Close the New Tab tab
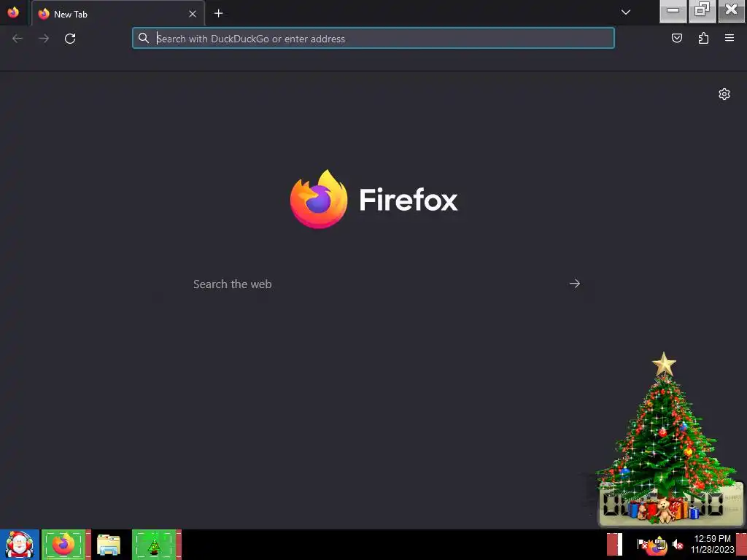This screenshot has width=747, height=560. coord(193,14)
